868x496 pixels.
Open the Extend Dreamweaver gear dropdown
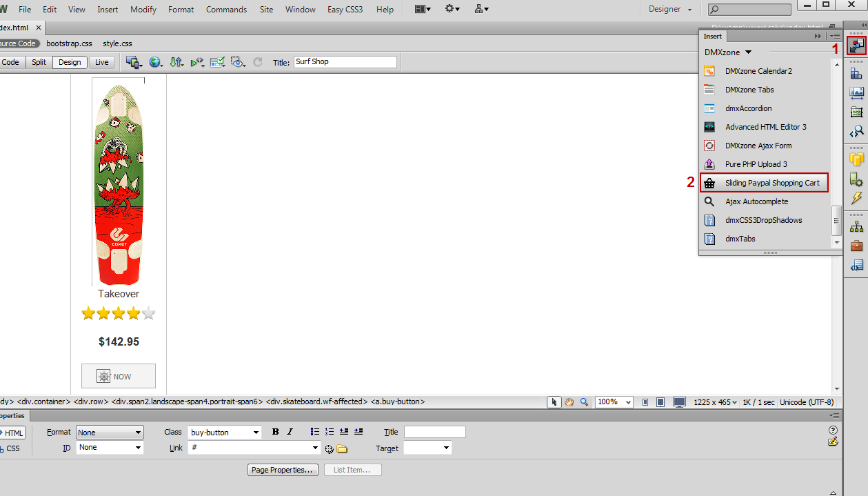coord(452,9)
